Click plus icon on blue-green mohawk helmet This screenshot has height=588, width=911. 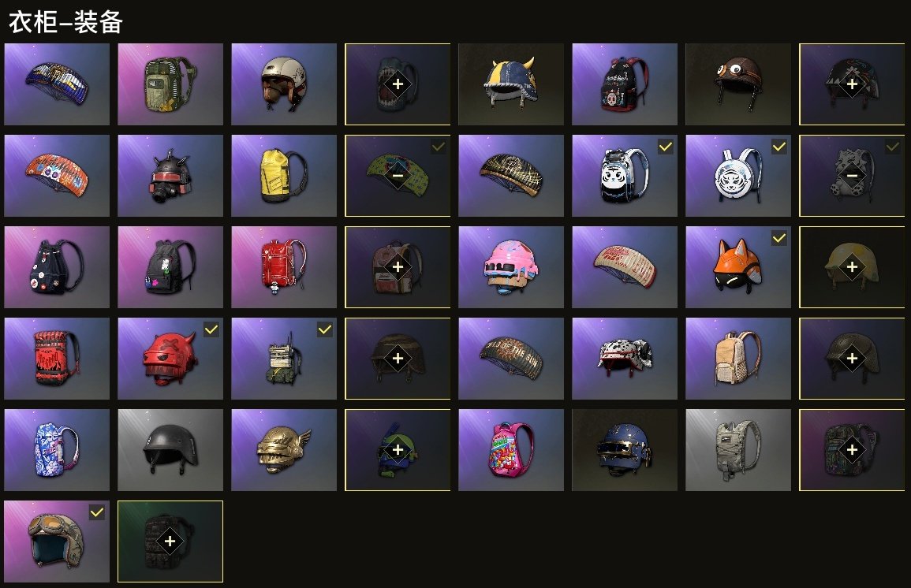[x=398, y=450]
